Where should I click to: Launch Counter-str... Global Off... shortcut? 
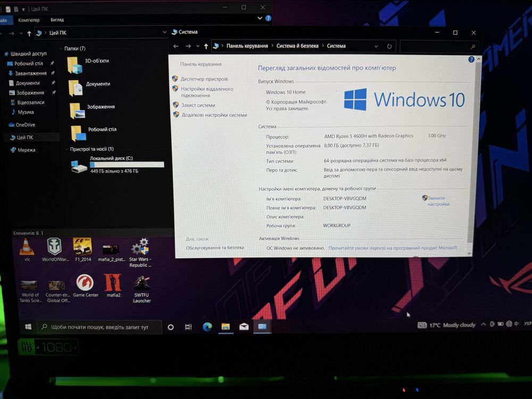[x=58, y=292]
